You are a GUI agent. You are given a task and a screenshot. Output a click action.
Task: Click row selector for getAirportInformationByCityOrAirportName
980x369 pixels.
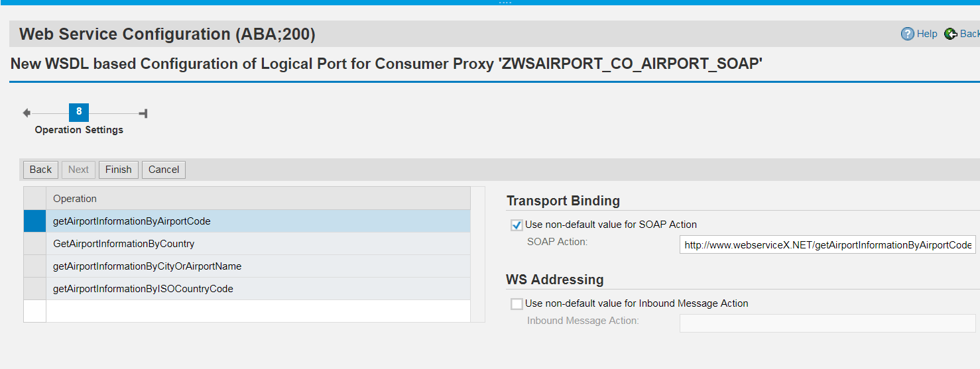tap(34, 266)
